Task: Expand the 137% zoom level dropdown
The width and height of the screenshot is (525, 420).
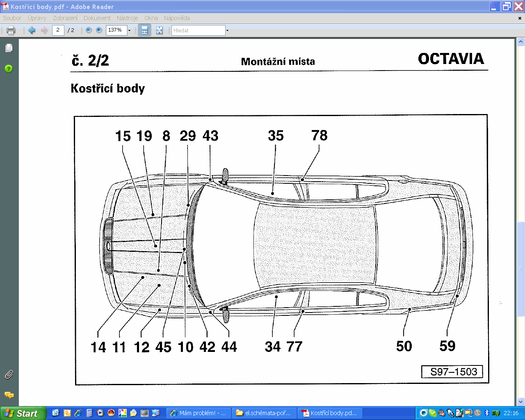Action: tap(129, 30)
